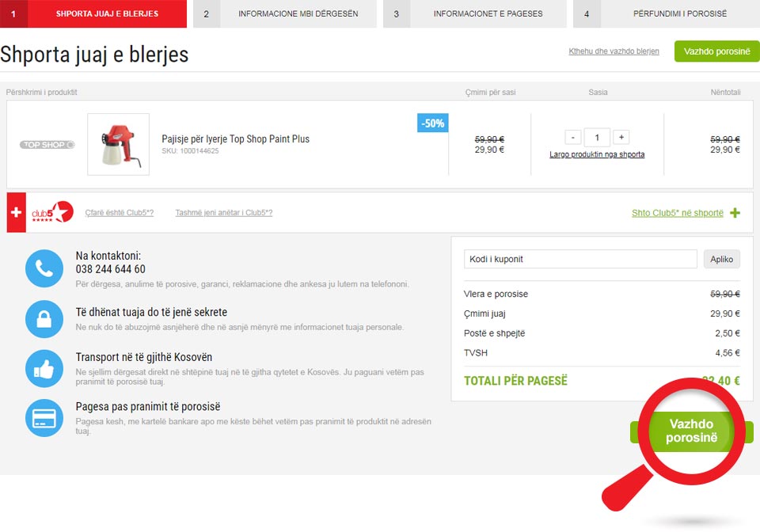Click the white plus on red Club5 strip

coord(17,212)
